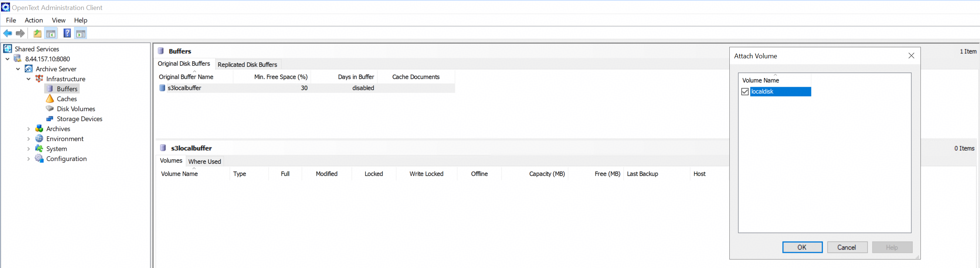Open the View menu
980x268 pixels.
tap(58, 20)
